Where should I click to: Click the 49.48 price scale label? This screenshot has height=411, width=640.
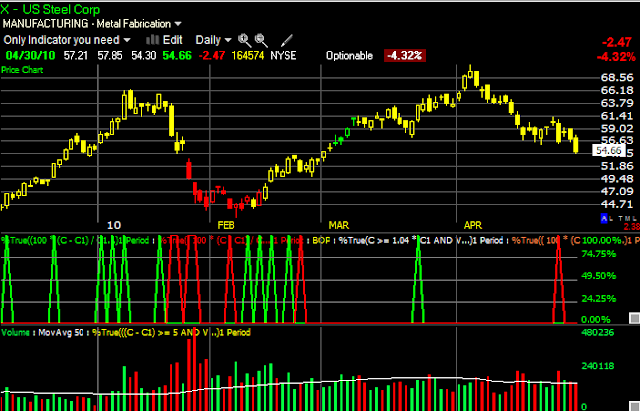(x=617, y=179)
